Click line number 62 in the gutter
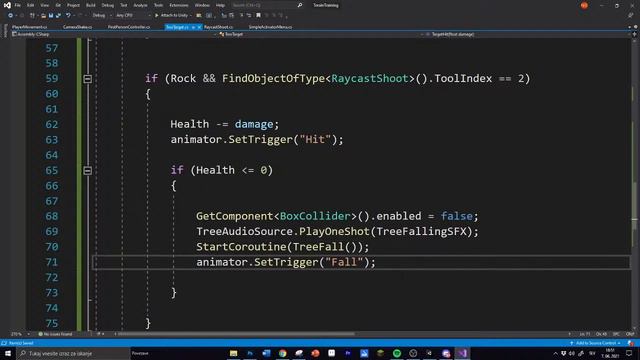Screen dimensions: 640x360 pos(52,124)
